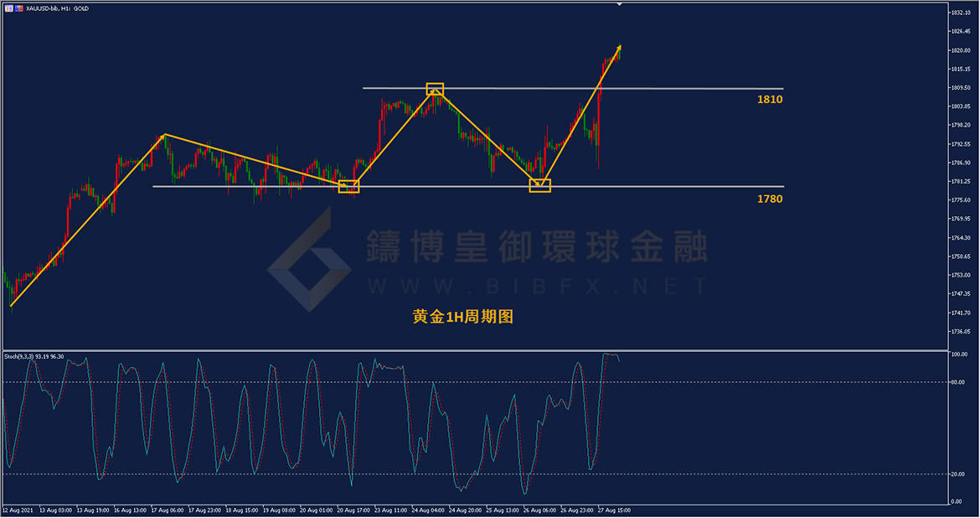This screenshot has height=518, width=980.
Task: Click the XAUUSD-bib, H1 chart title
Action: 58,8
